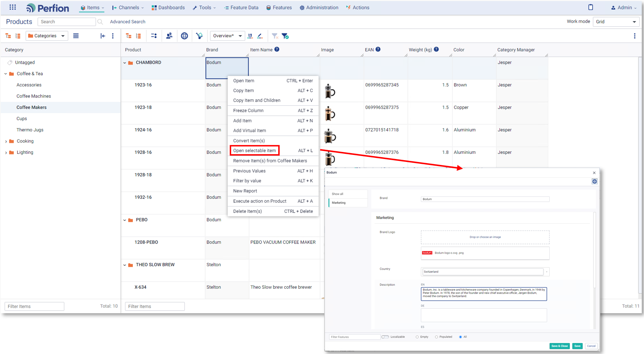644x354 pixels.
Task: Open the Overview* view dropdown
Action: pos(227,36)
